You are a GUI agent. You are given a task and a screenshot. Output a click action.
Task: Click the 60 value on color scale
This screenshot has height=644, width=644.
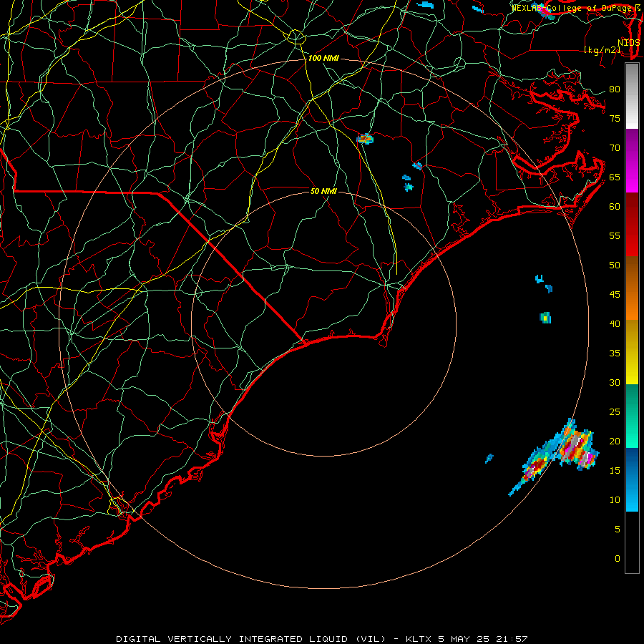tap(615, 207)
